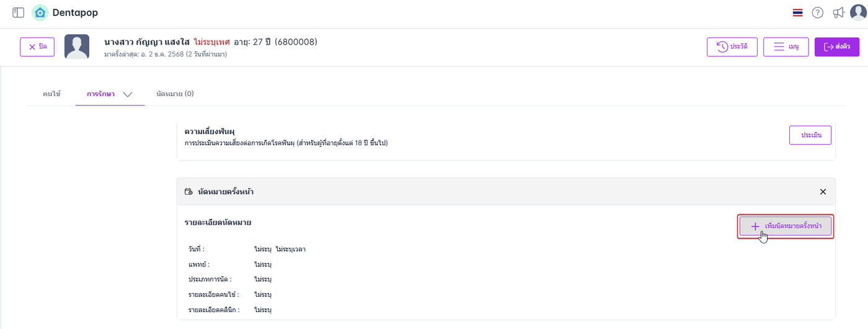
Task: Close the นัดหมายครั้งหน้า panel with X
Action: pyautogui.click(x=823, y=192)
